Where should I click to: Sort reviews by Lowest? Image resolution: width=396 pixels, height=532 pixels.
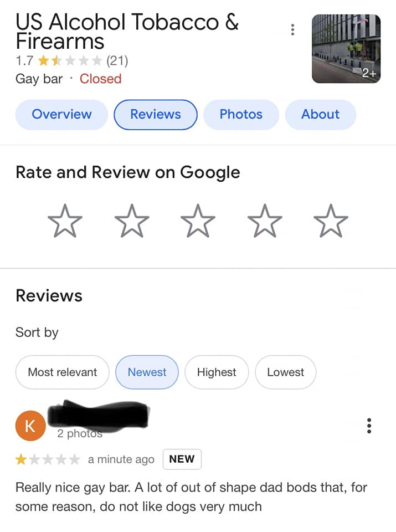(x=285, y=372)
